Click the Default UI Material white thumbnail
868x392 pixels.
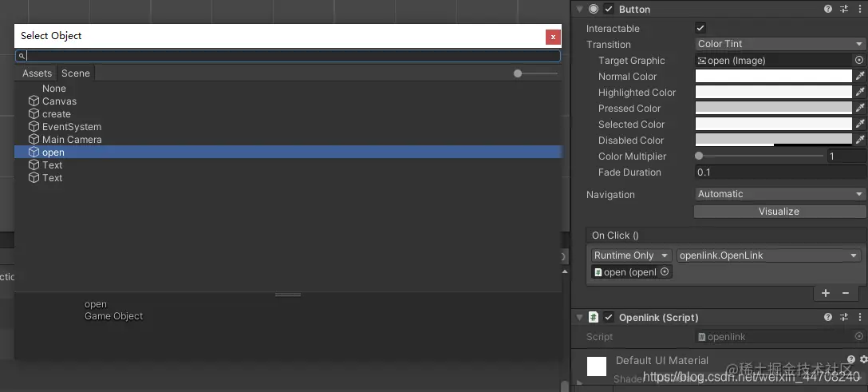pyautogui.click(x=597, y=366)
